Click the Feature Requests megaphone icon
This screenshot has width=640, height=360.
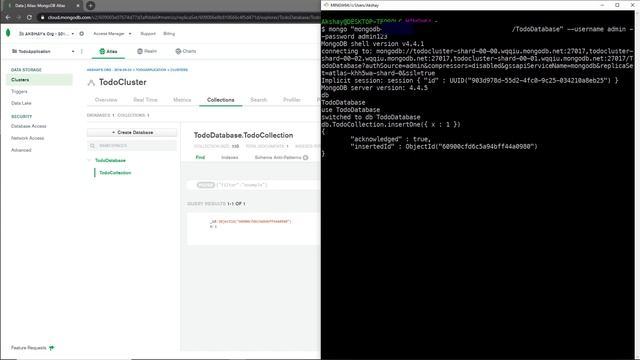click(x=51, y=348)
